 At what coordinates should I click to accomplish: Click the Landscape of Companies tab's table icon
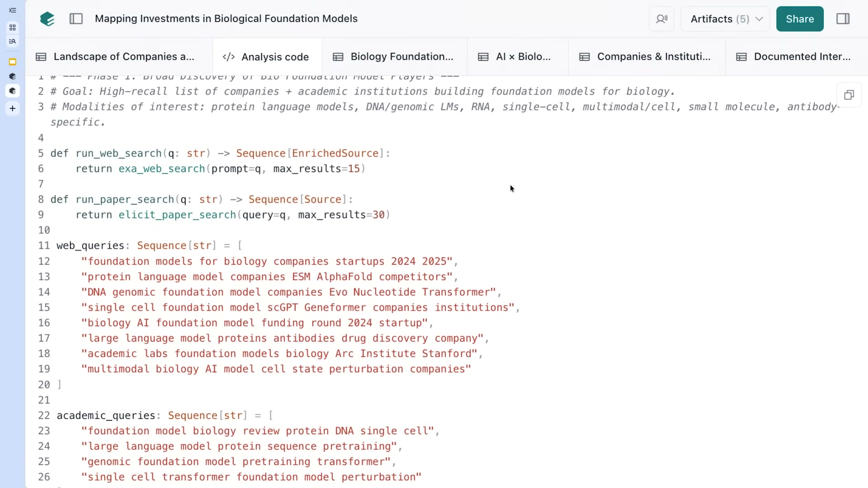point(41,57)
